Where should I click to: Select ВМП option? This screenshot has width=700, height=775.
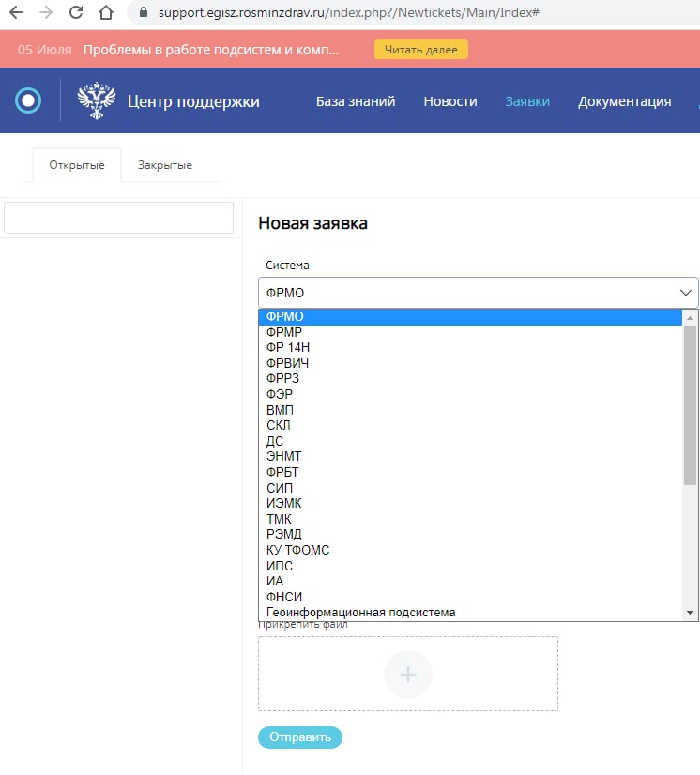(x=470, y=410)
